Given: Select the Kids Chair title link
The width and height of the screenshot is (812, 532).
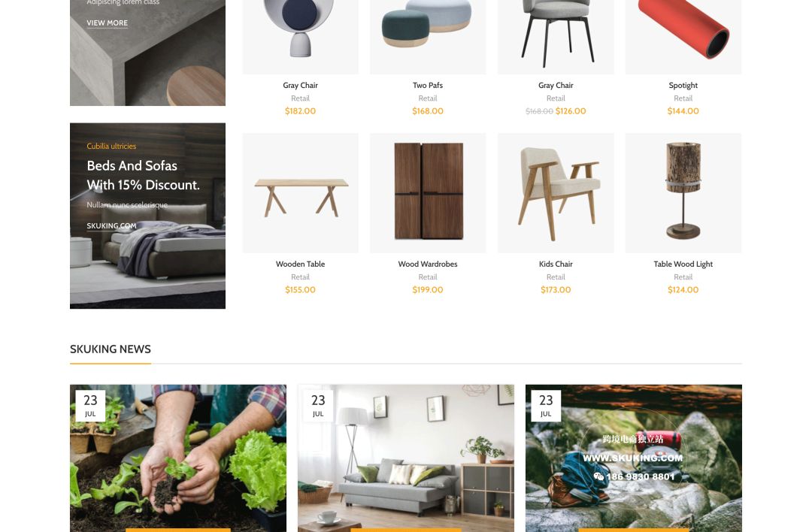Looking at the screenshot, I should [x=556, y=264].
